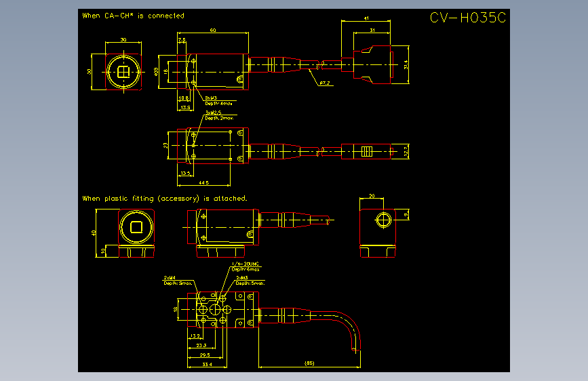Select the ø7.2 cable diameter callout
This screenshot has height=381, width=588.
(325, 83)
